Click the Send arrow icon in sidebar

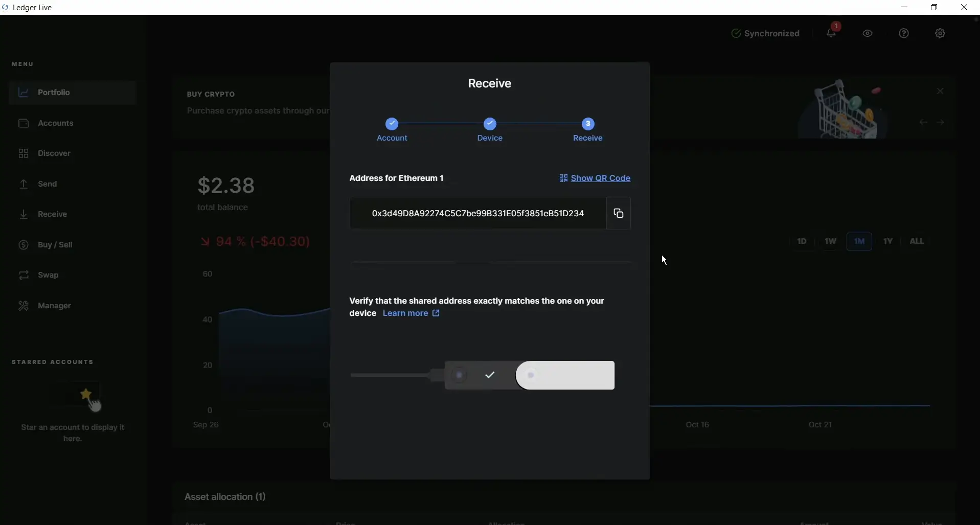pos(24,184)
